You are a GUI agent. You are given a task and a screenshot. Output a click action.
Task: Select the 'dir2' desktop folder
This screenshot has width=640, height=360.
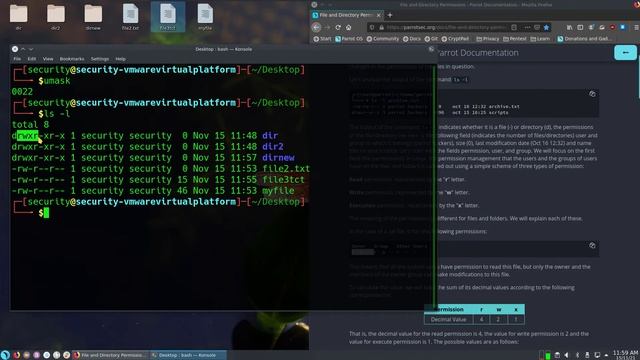coord(56,16)
